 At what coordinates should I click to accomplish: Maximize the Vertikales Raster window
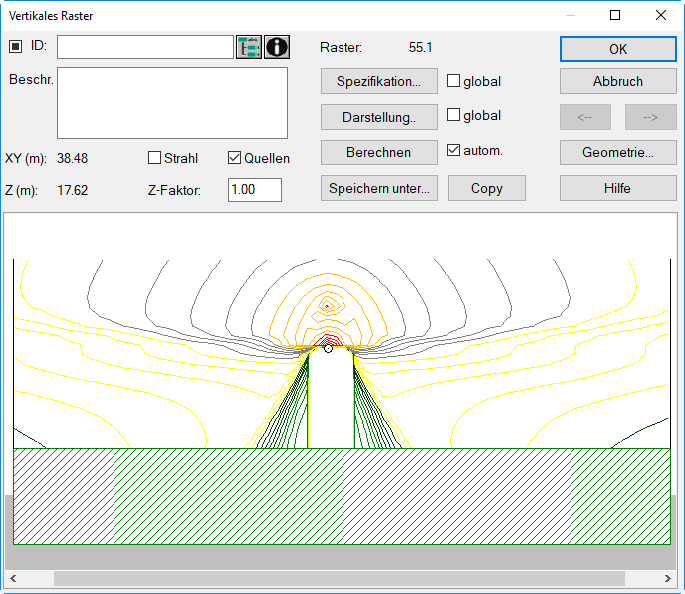[x=615, y=15]
